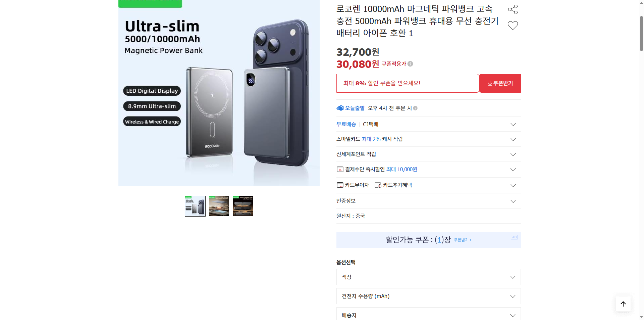Click the info icon beside 오후 4시 전 주문 시
644x320 pixels.
pos(415,108)
